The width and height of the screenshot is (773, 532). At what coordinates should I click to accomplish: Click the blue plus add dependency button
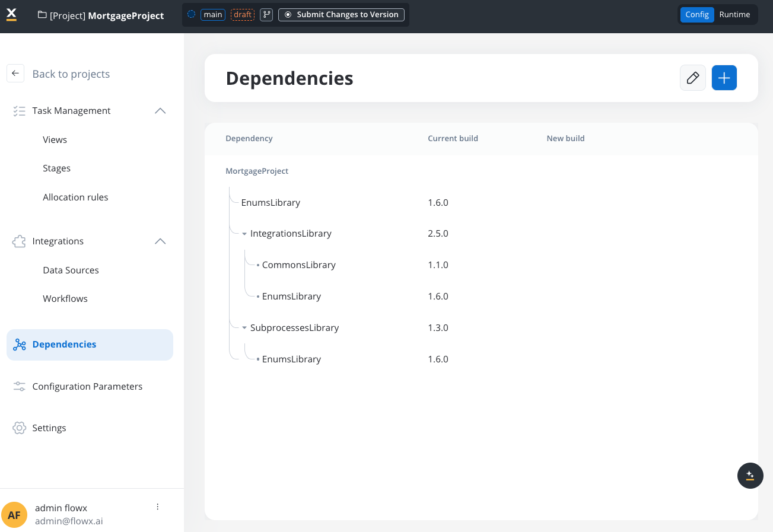pos(724,78)
